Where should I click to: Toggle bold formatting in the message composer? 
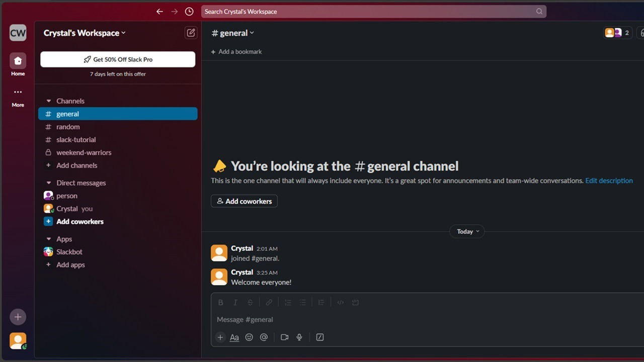pos(220,302)
